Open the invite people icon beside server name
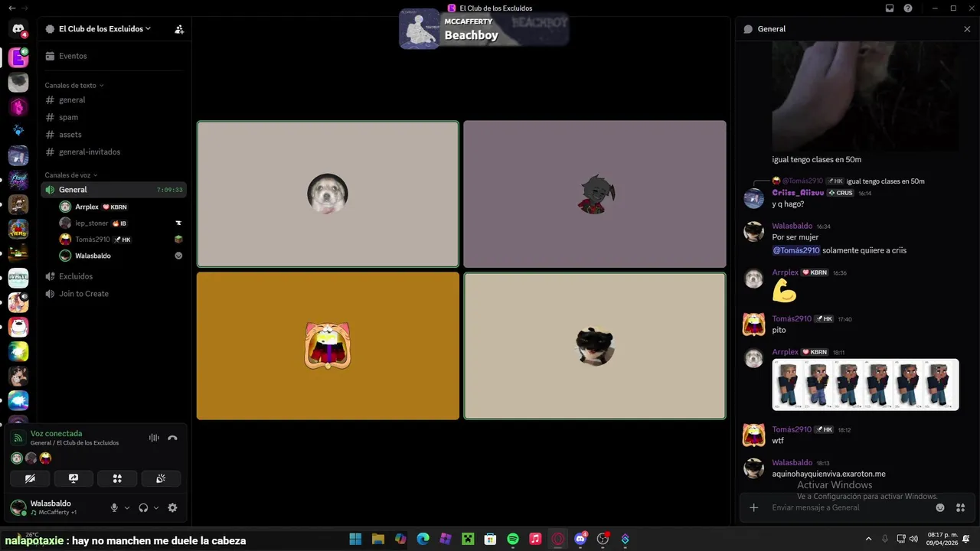Screen dimensions: 980x551 pyautogui.click(x=179, y=29)
